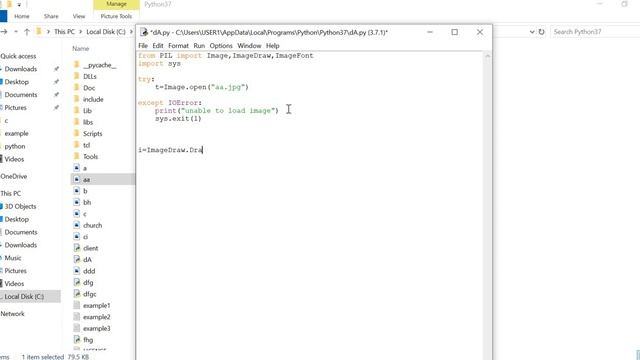Open example folder in navigation pane
The height and width of the screenshot is (360, 640).
tap(16, 133)
